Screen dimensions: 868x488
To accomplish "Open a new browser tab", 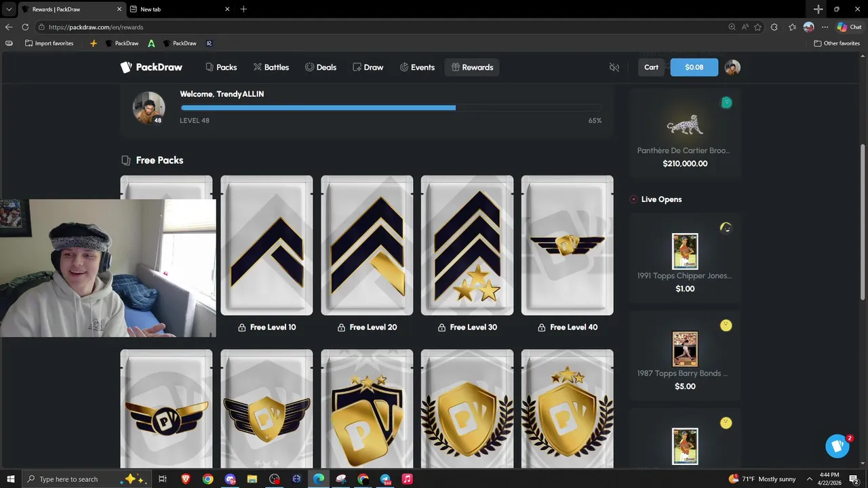I will coord(243,9).
